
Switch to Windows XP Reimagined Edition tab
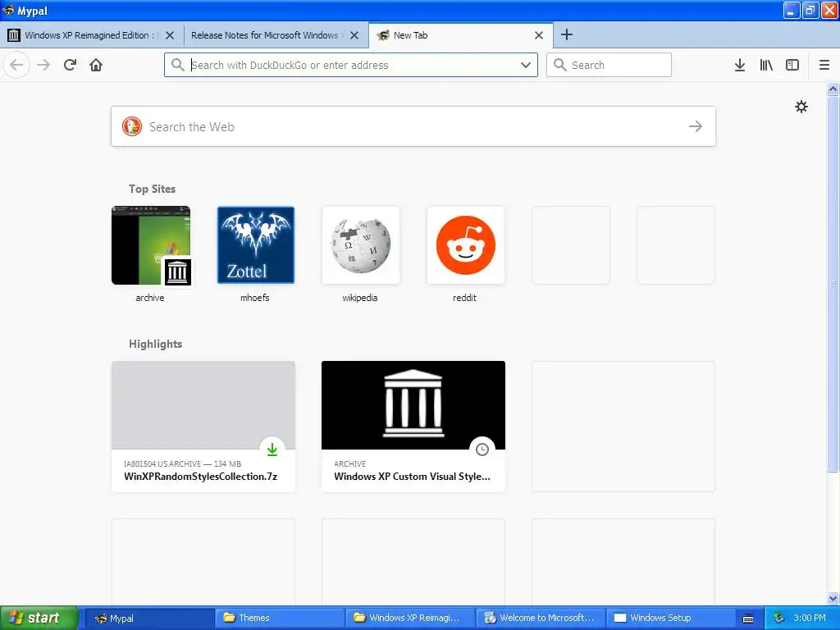point(92,35)
